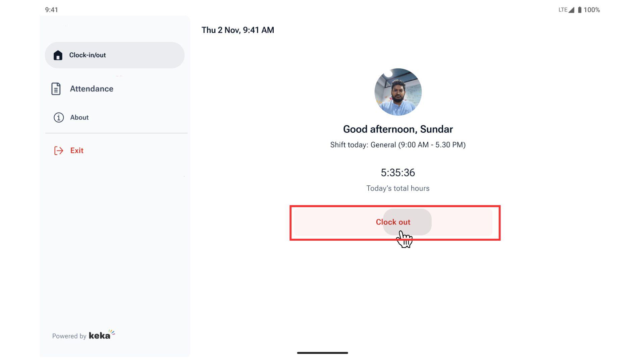
Task: Click the home icon beside Clock-in/out
Action: [58, 55]
